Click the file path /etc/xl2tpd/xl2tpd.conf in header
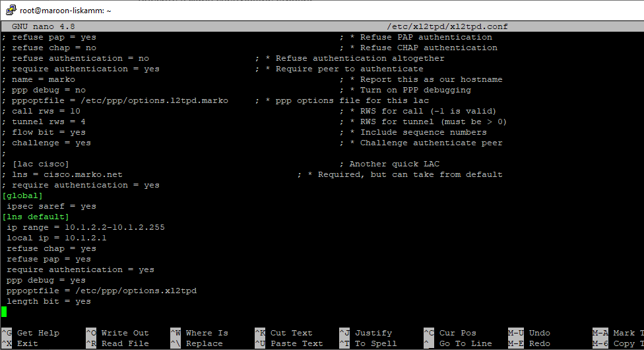The height and width of the screenshot is (350, 644). [447, 26]
